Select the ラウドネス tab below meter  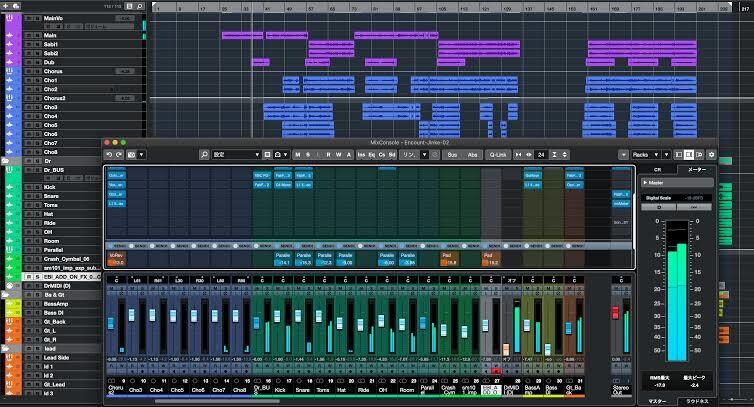coord(696,401)
